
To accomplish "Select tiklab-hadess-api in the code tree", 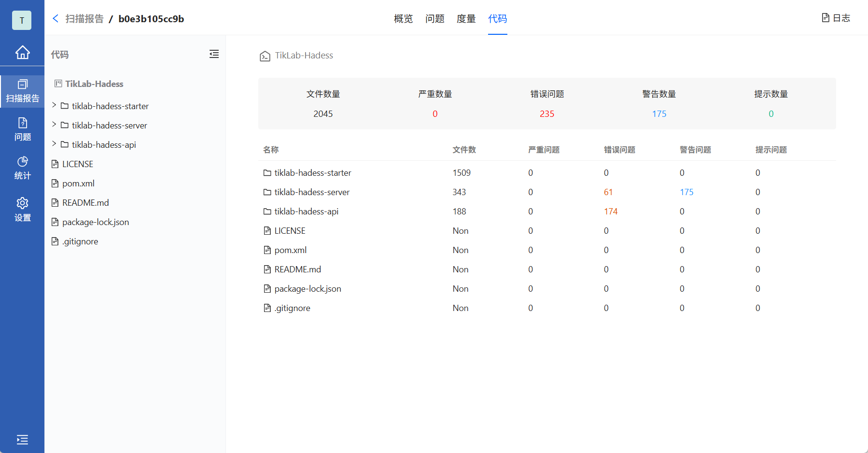I will click(x=104, y=145).
